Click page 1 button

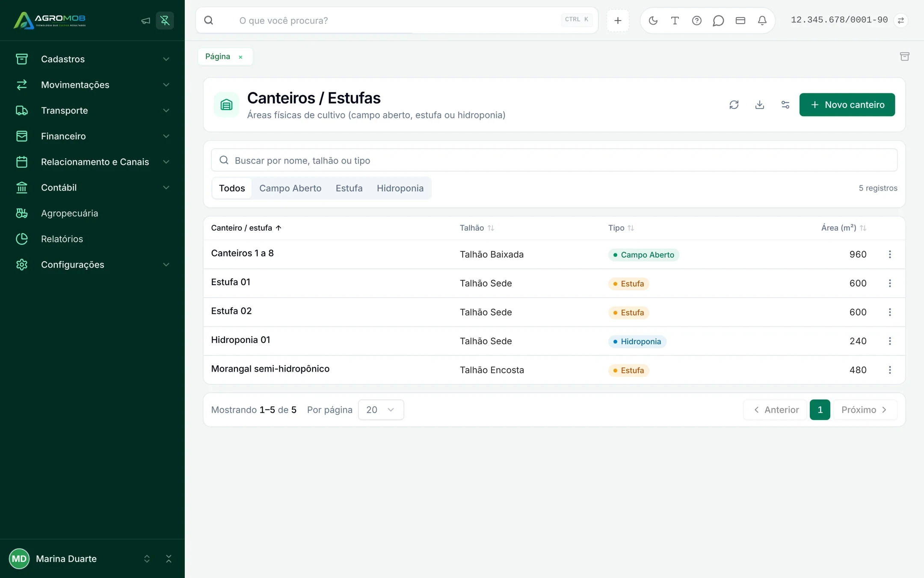click(820, 410)
